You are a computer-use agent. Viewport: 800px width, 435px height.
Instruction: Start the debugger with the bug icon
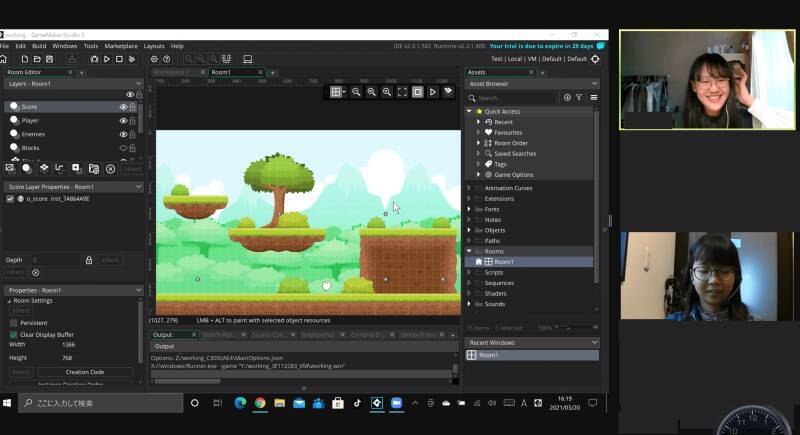point(94,59)
